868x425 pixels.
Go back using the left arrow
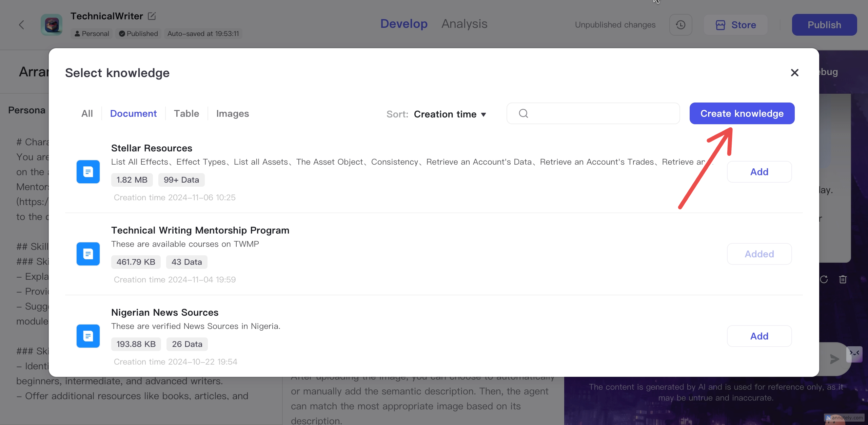tap(21, 25)
